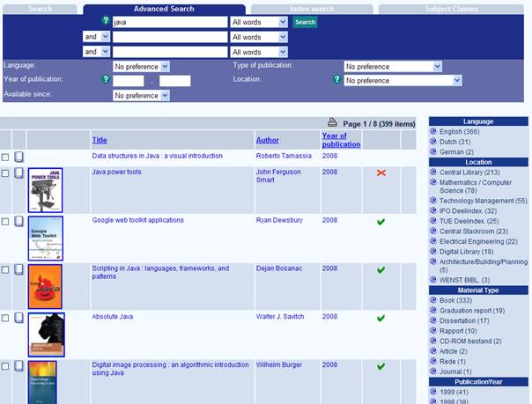
Task: Tick checkbox for Data structures in Java
Action: (x=5, y=158)
